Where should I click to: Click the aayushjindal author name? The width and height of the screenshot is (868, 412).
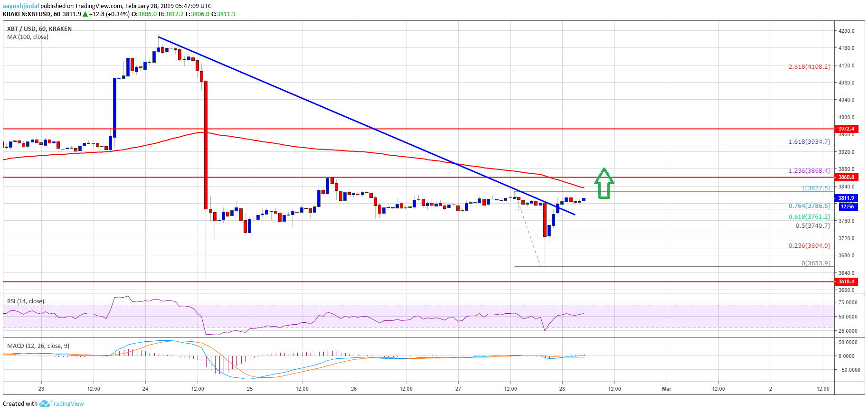pos(21,6)
